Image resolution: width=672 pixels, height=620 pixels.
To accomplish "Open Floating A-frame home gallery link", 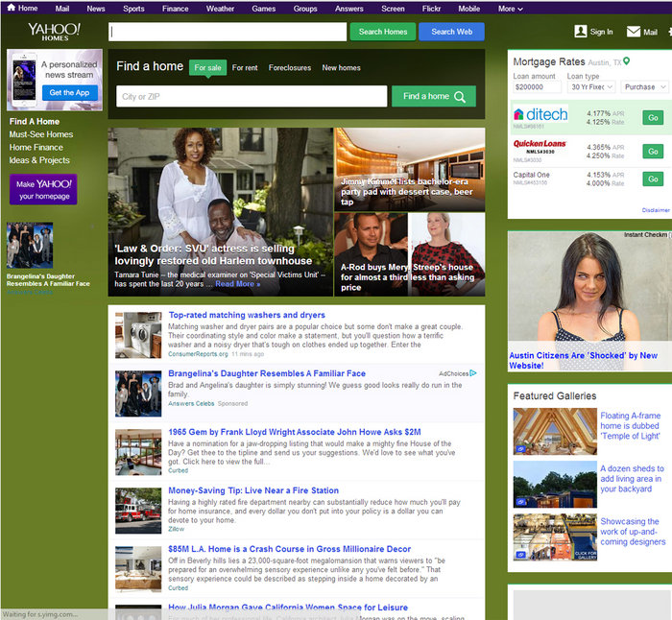I will (630, 425).
